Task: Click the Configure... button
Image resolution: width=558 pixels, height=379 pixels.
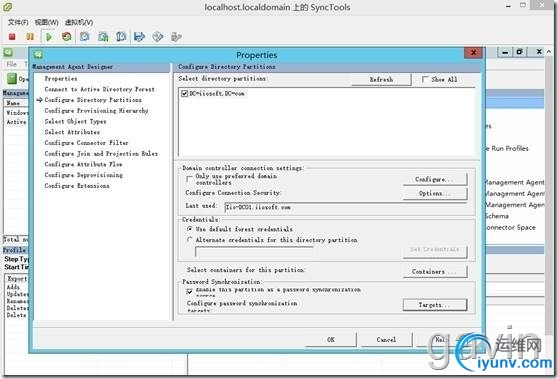Action: point(435,179)
